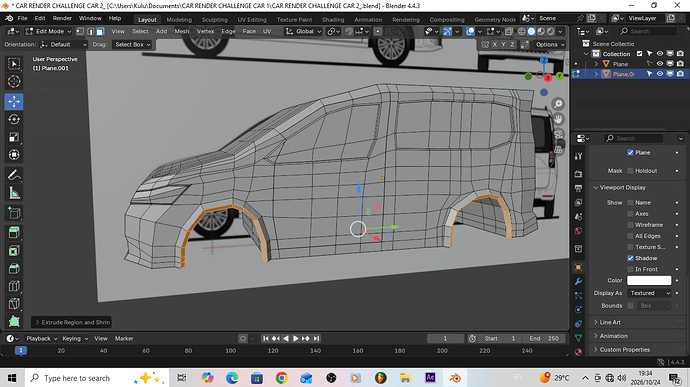Jump to the timeline end frame
The height and width of the screenshot is (387, 690).
[x=316, y=339]
